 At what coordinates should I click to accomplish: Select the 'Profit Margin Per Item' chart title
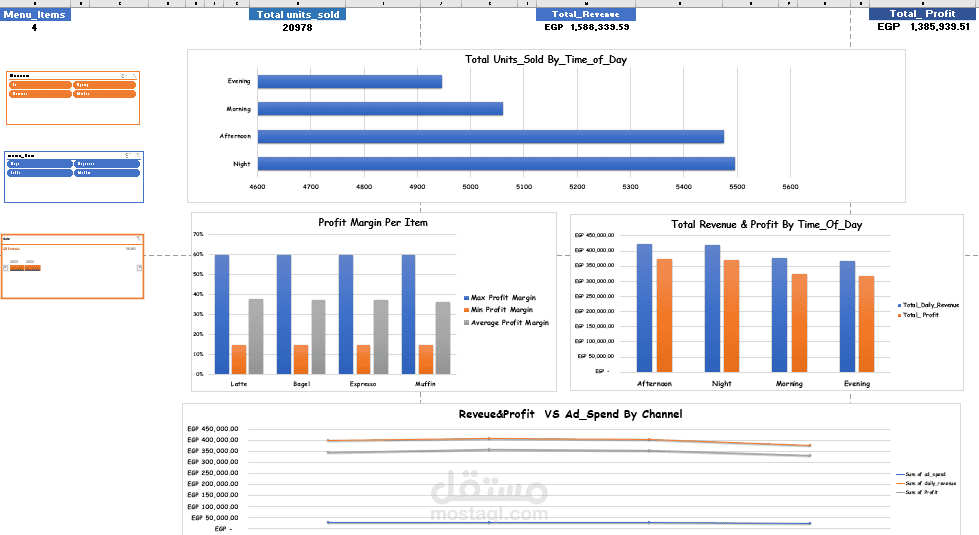point(373,222)
